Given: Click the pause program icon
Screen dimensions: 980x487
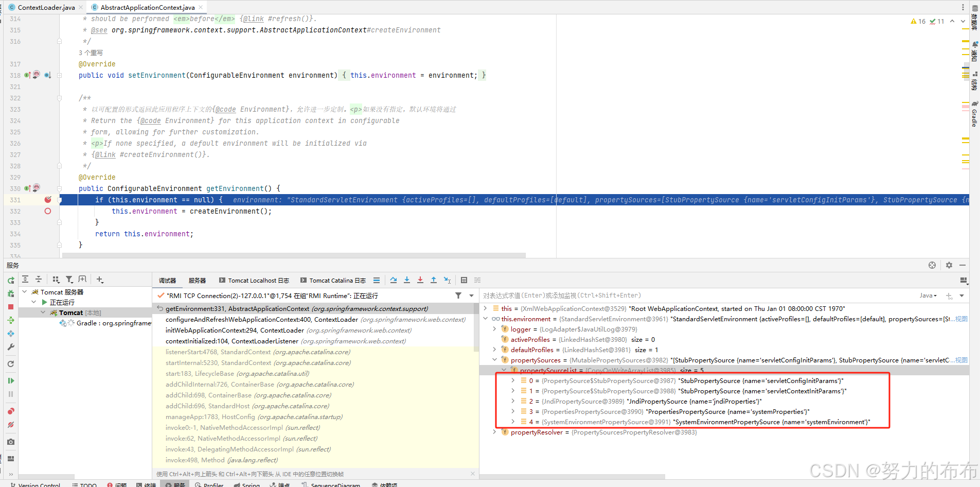Looking at the screenshot, I should (x=11, y=394).
